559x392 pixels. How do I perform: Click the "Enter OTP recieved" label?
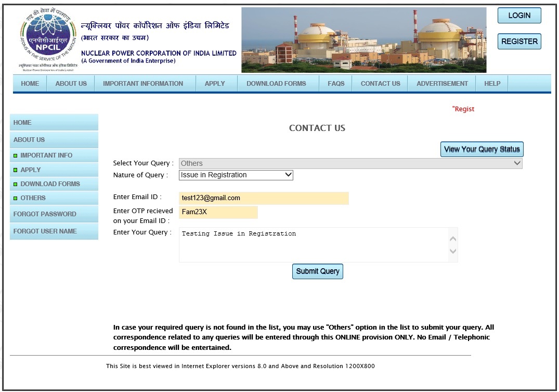tap(143, 211)
